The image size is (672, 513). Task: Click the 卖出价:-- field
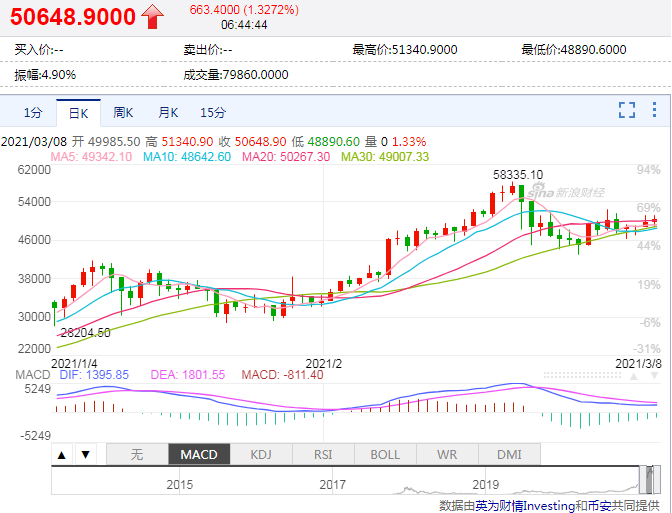tap(207, 50)
